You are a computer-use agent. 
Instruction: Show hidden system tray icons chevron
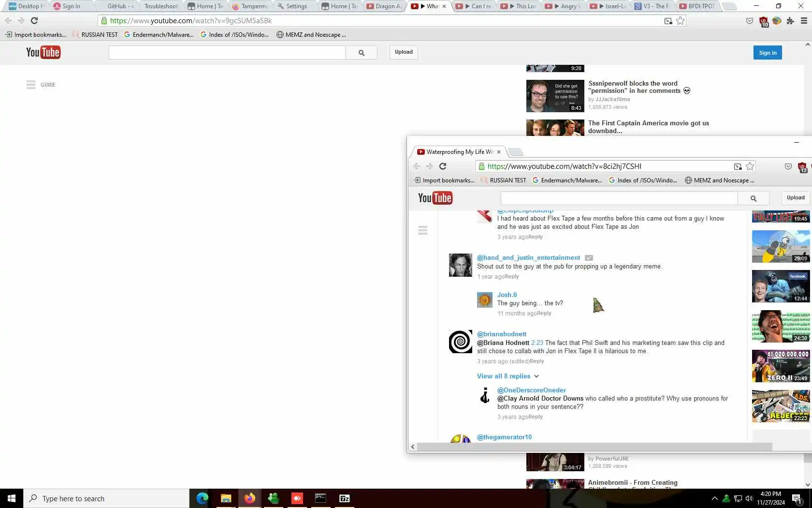click(715, 498)
